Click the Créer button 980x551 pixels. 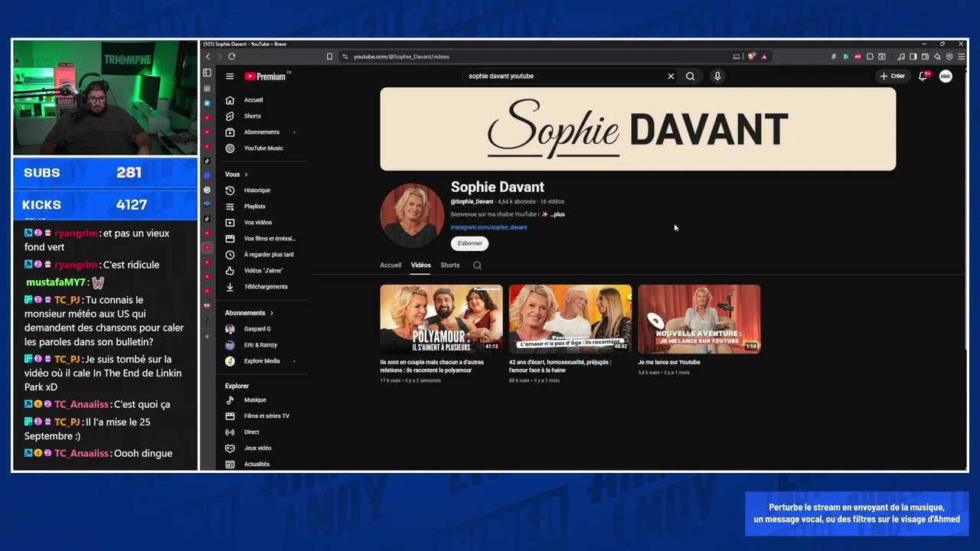click(893, 77)
